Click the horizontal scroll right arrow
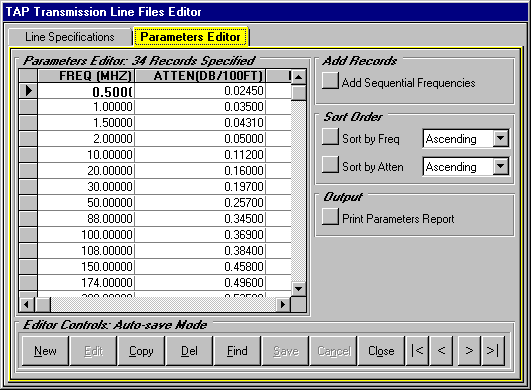The height and width of the screenshot is (390, 531). tap(283, 305)
